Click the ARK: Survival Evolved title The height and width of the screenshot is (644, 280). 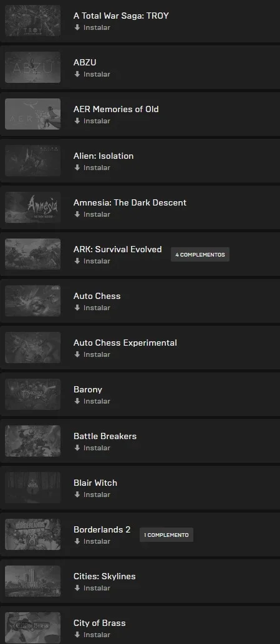pyautogui.click(x=118, y=249)
